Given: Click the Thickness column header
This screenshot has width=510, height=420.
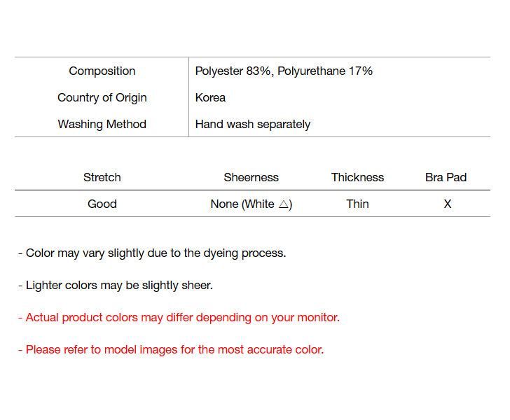Looking at the screenshot, I should pyautogui.click(x=358, y=178).
